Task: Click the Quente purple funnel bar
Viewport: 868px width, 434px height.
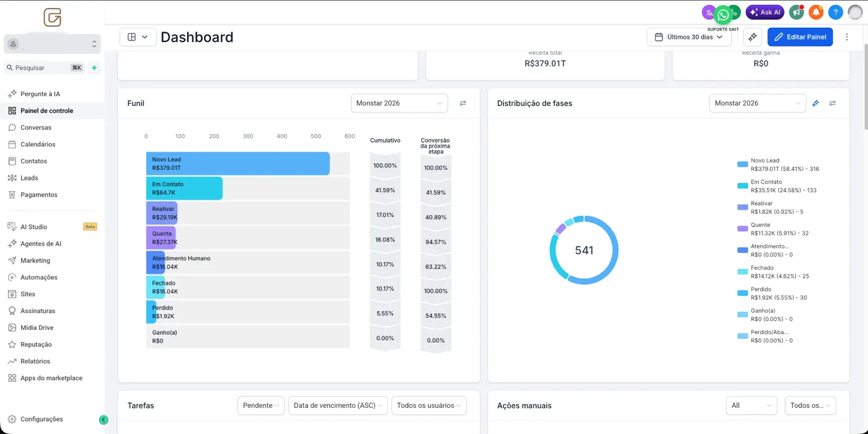Action: [161, 238]
